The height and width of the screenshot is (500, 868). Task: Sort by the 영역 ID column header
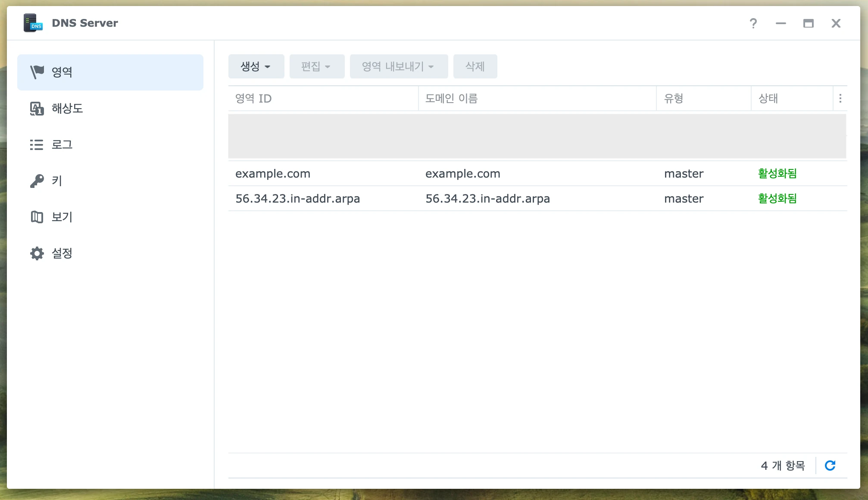tap(323, 99)
